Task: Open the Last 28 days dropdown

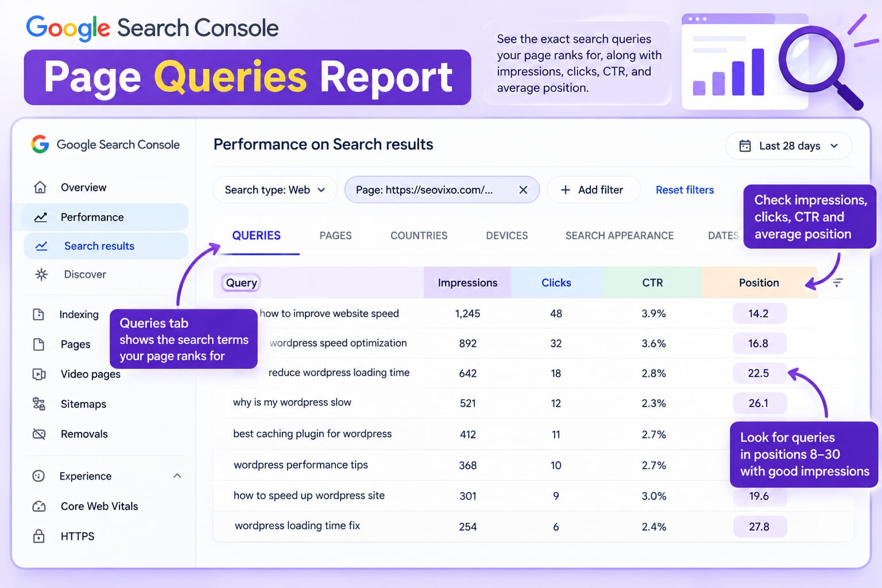Action: [x=788, y=146]
